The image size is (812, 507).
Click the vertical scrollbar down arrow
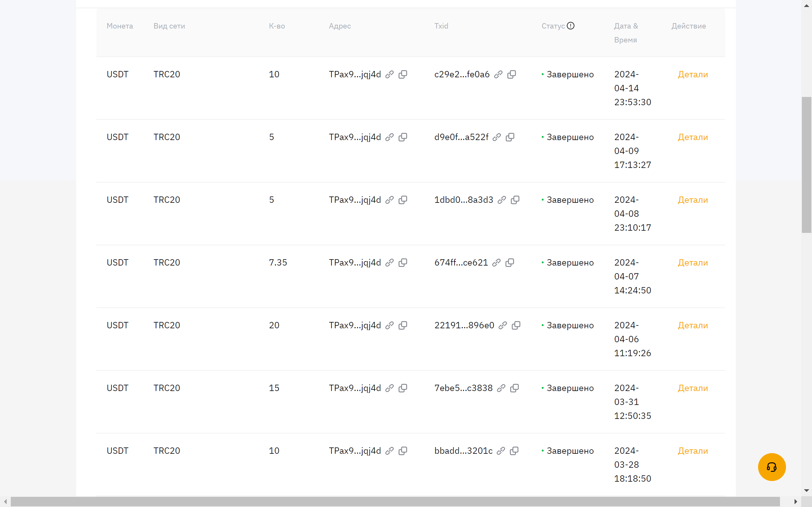807,491
